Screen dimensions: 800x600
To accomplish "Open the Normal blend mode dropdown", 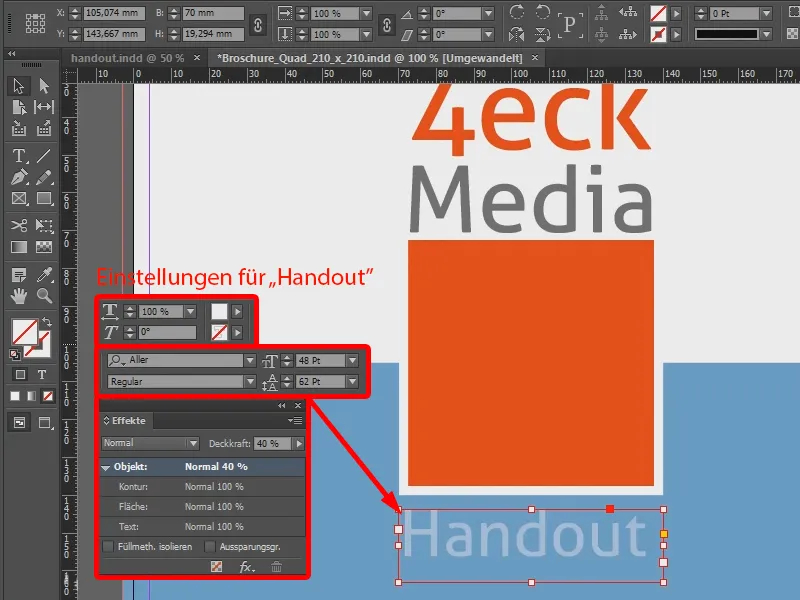I will [x=193, y=443].
